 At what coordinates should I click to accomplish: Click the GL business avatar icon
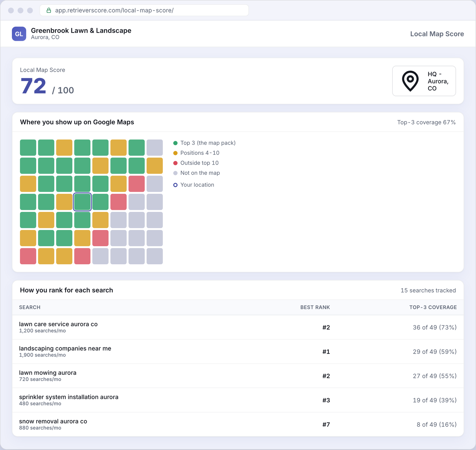point(19,34)
